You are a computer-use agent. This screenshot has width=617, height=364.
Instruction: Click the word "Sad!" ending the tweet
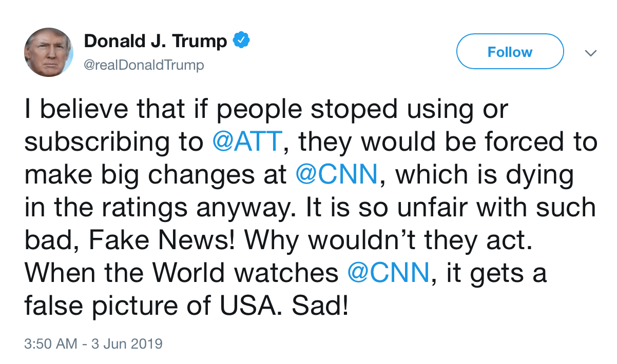[321, 306]
